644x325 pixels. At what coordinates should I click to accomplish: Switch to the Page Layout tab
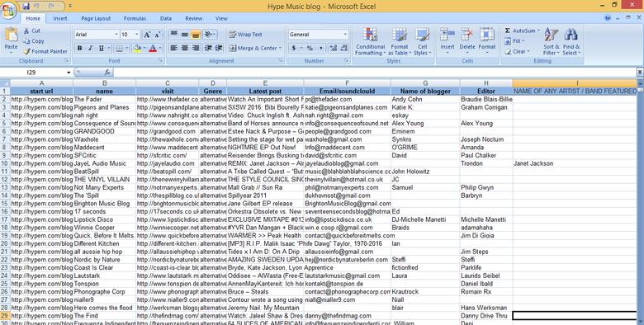[x=96, y=18]
